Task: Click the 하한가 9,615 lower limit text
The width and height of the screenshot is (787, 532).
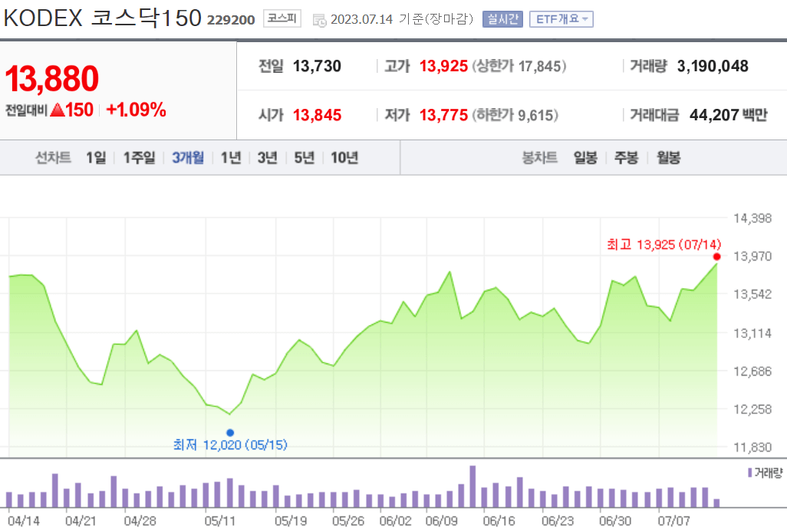Action: pyautogui.click(x=515, y=115)
